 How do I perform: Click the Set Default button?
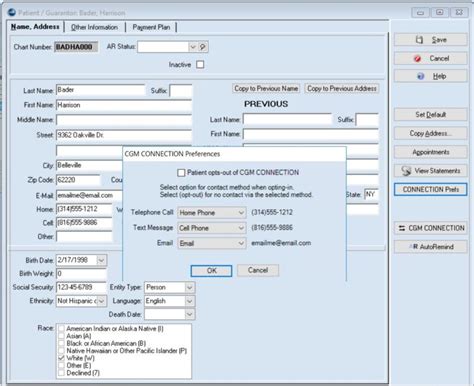click(430, 115)
